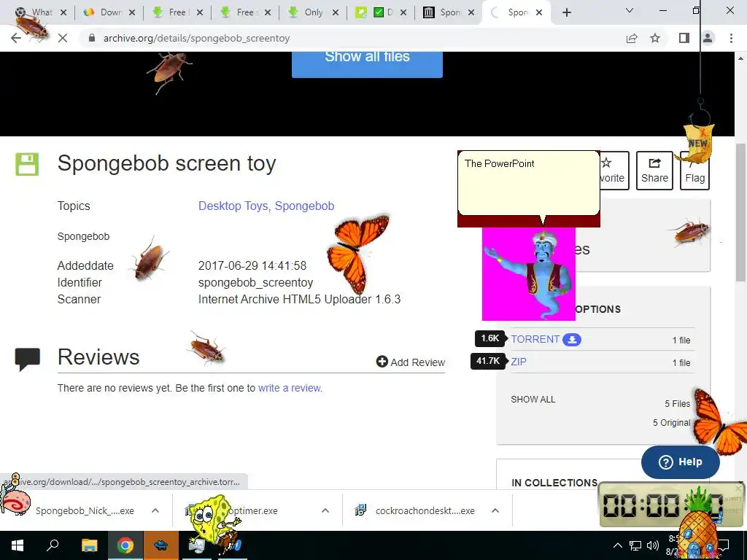This screenshot has height=560, width=747.
Task: Click the browser back arrow
Action: tap(16, 38)
